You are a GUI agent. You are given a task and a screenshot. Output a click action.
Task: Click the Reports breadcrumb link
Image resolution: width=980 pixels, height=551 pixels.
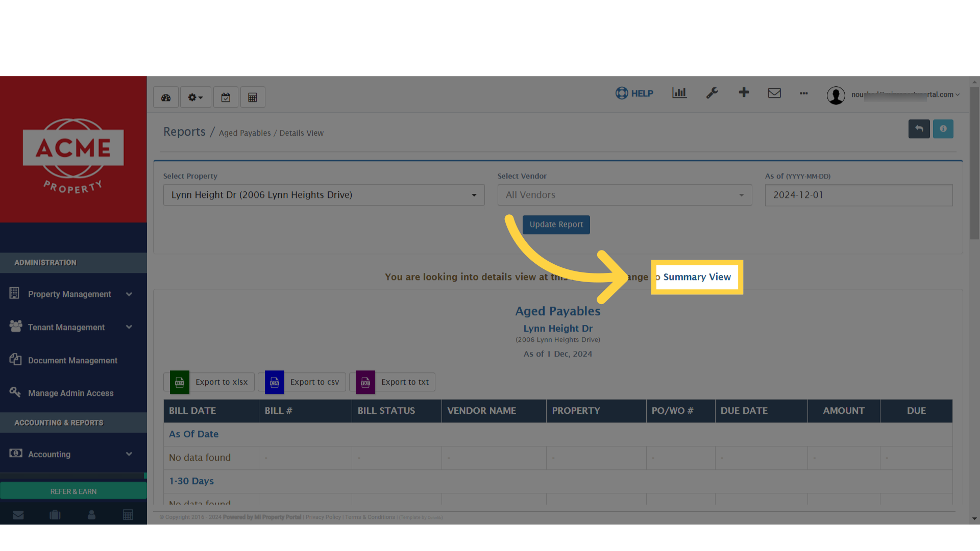184,132
